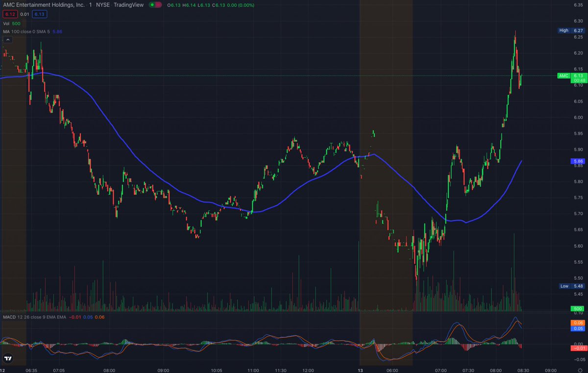The image size is (588, 373).
Task: Click the 0.01 spread value
Action: tap(24, 14)
